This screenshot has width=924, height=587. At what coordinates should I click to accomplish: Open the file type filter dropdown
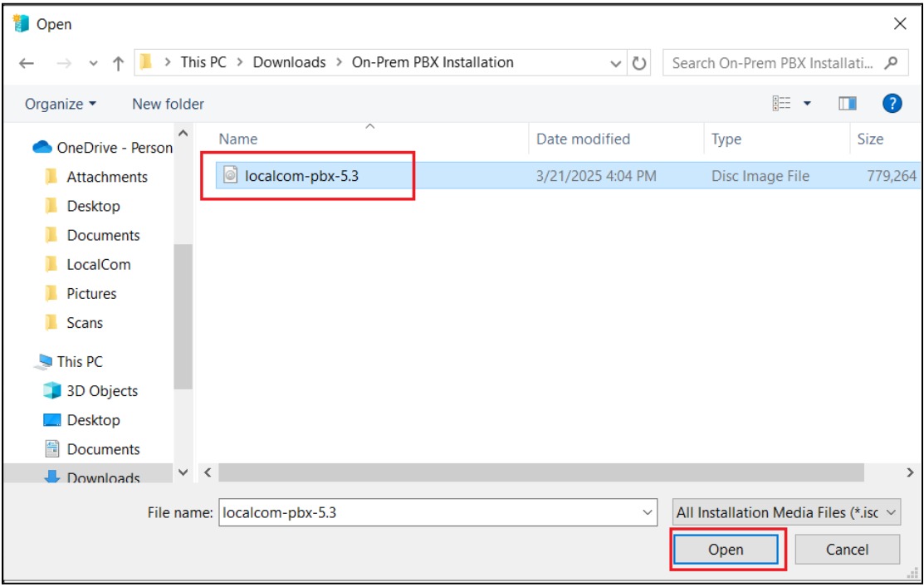click(785, 513)
